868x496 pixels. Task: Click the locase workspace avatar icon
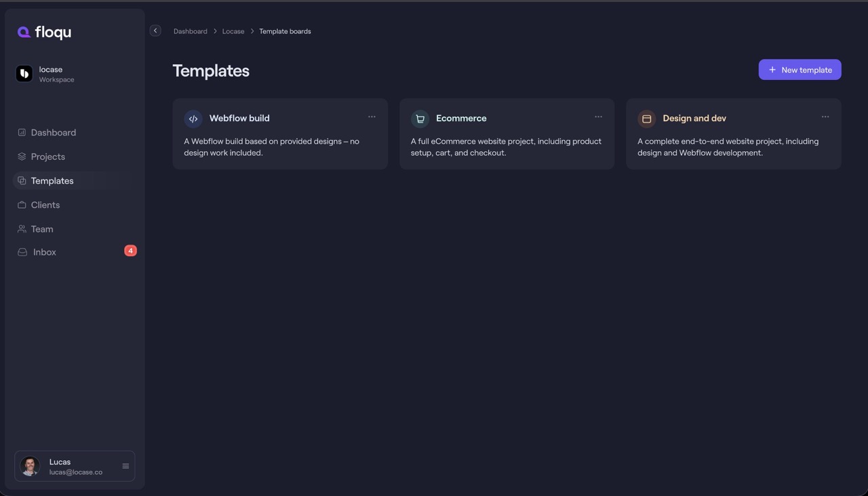[24, 74]
